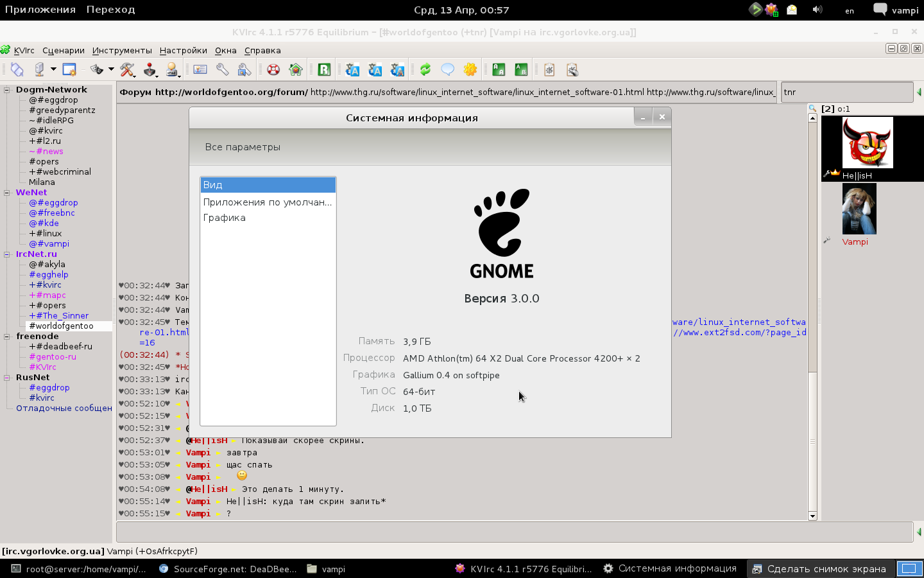Click the wrench with picture toolbar icon
Viewport: 924px width, 578px height.
click(x=244, y=69)
